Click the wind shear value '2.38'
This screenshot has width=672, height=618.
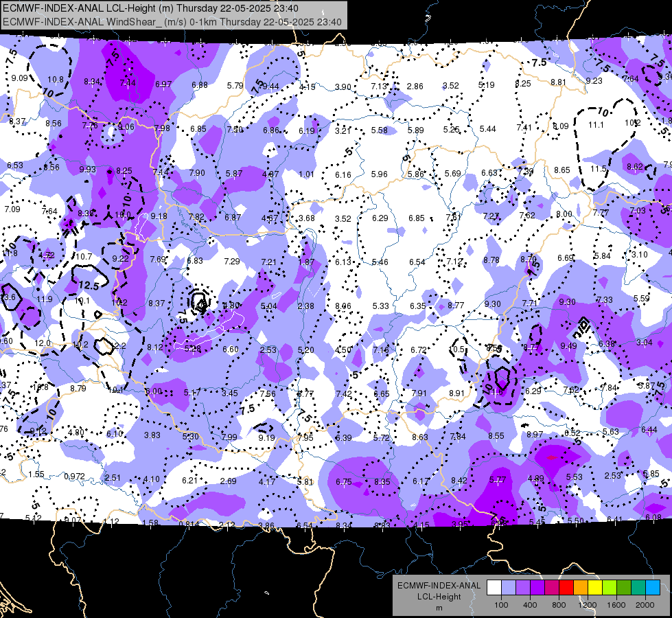click(x=306, y=306)
